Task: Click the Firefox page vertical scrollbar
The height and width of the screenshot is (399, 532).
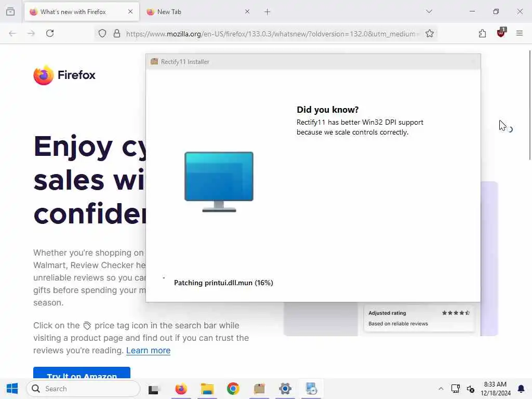Action: click(x=529, y=105)
